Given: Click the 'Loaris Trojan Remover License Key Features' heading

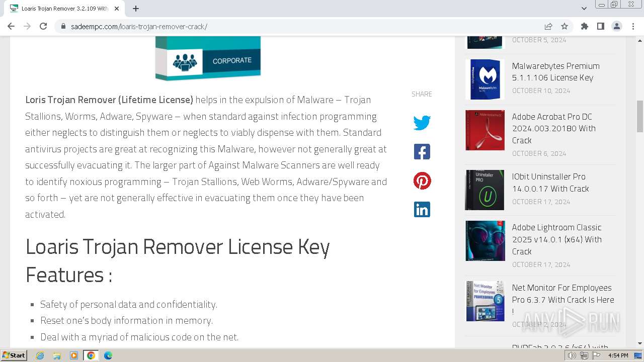Looking at the screenshot, I should pyautogui.click(x=178, y=260).
